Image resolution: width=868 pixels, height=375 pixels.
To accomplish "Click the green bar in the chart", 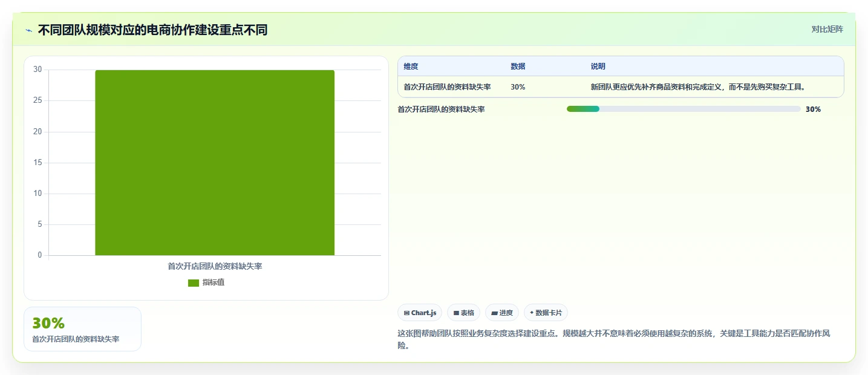I will click(x=215, y=163).
